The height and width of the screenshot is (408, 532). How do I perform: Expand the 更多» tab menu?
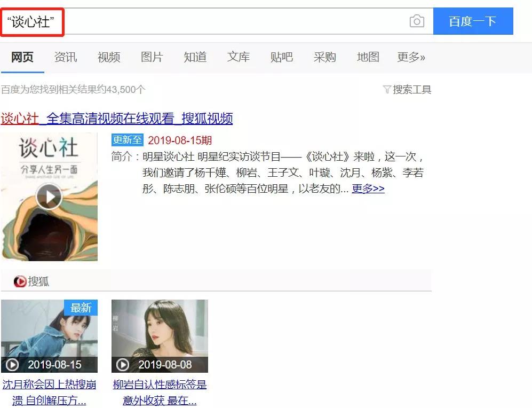[411, 57]
